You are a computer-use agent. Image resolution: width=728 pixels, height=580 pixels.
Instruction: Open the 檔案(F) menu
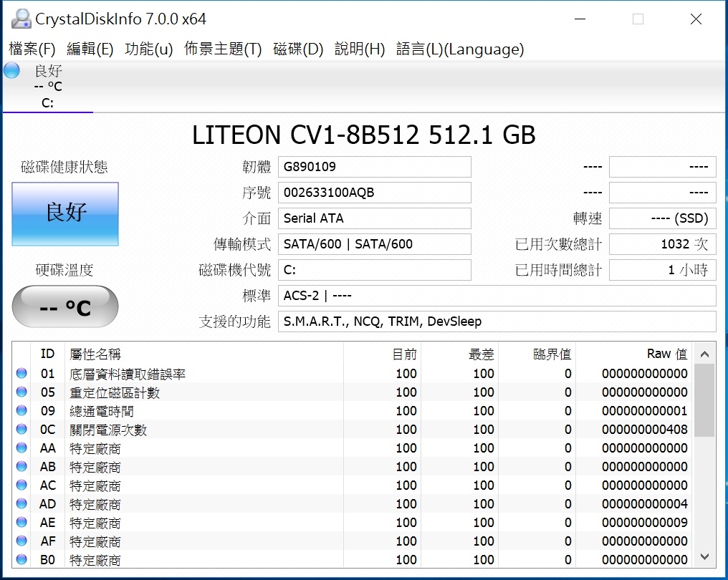coord(32,49)
